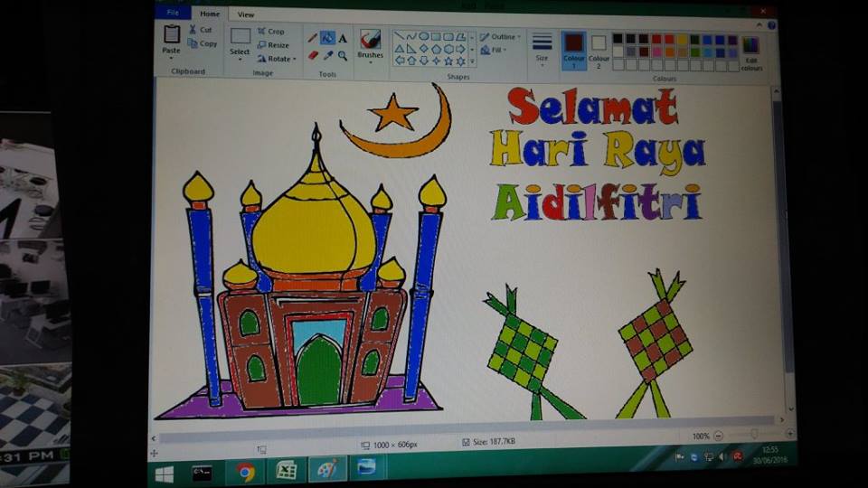Select the Colour picker eyedropper

[x=327, y=55]
